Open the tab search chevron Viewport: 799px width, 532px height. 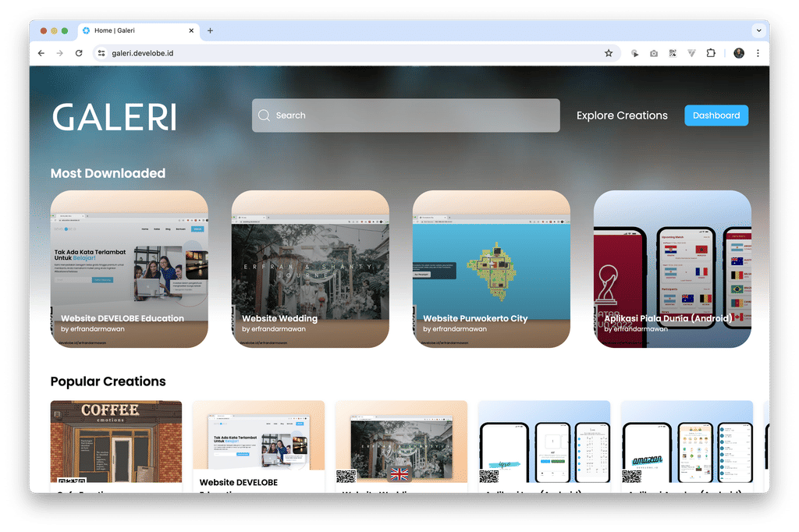pyautogui.click(x=757, y=30)
